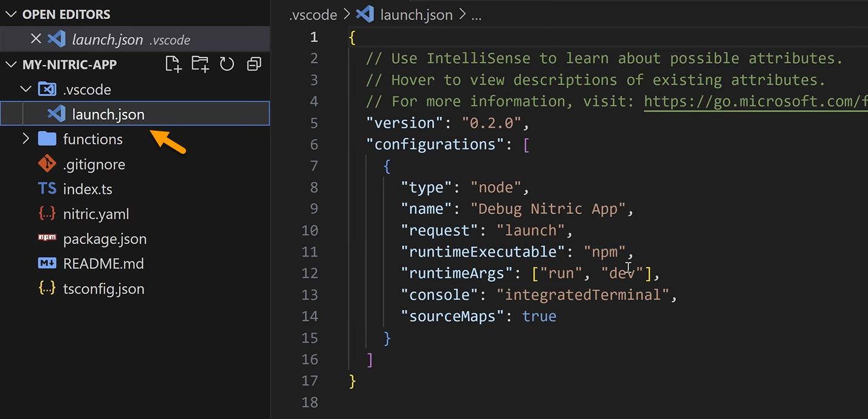
Task: Close launch.json using its X button
Action: pyautogui.click(x=35, y=38)
